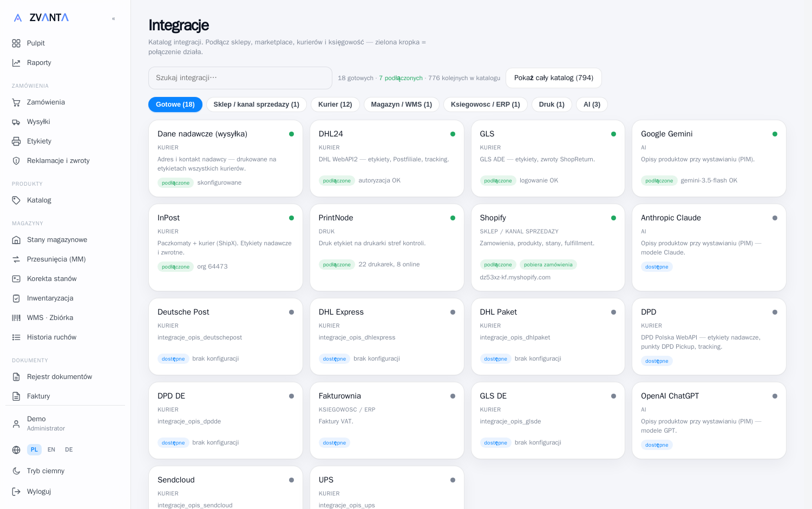The height and width of the screenshot is (509, 812).
Task: Switch language to EN
Action: pos(51,449)
